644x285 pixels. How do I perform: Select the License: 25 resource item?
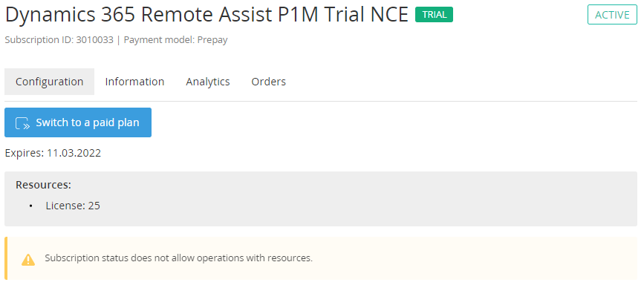pos(73,206)
